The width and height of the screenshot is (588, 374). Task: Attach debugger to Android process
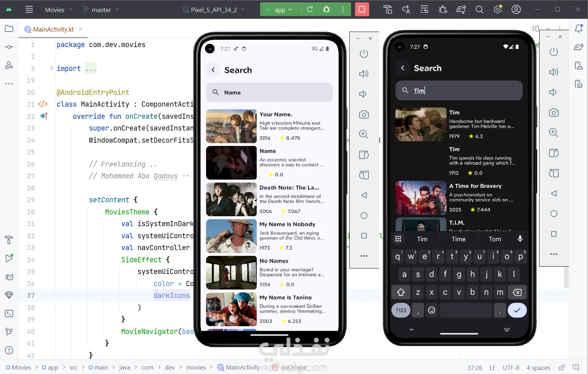(x=443, y=10)
